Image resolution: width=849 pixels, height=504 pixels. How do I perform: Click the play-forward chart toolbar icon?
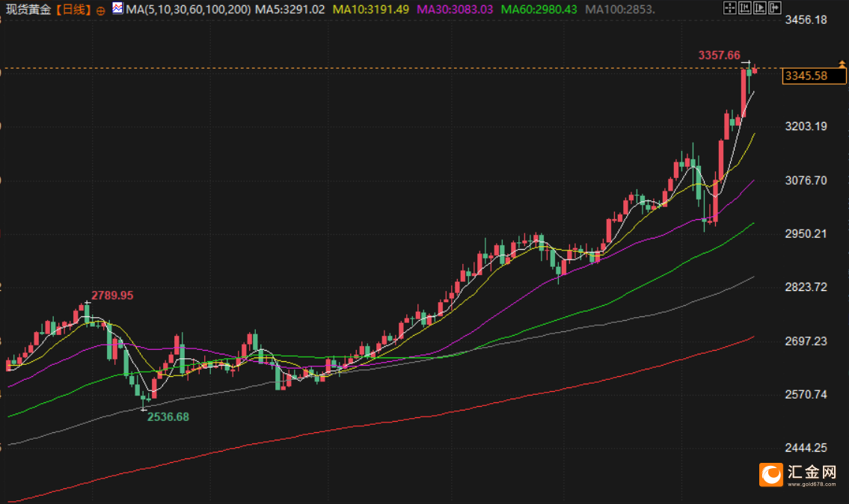[760, 7]
